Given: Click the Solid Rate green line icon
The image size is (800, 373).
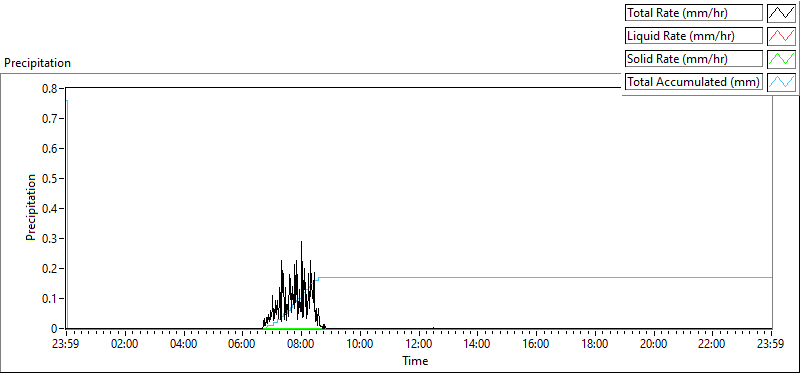Looking at the screenshot, I should click(x=782, y=59).
